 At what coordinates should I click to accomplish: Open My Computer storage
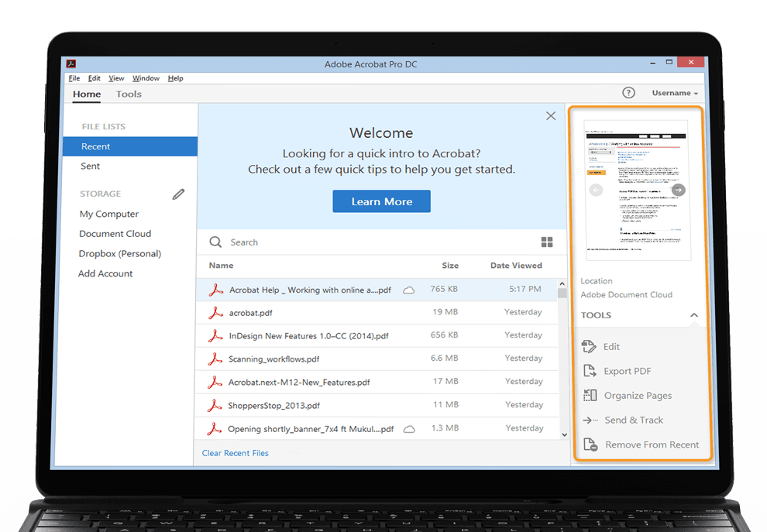point(109,215)
